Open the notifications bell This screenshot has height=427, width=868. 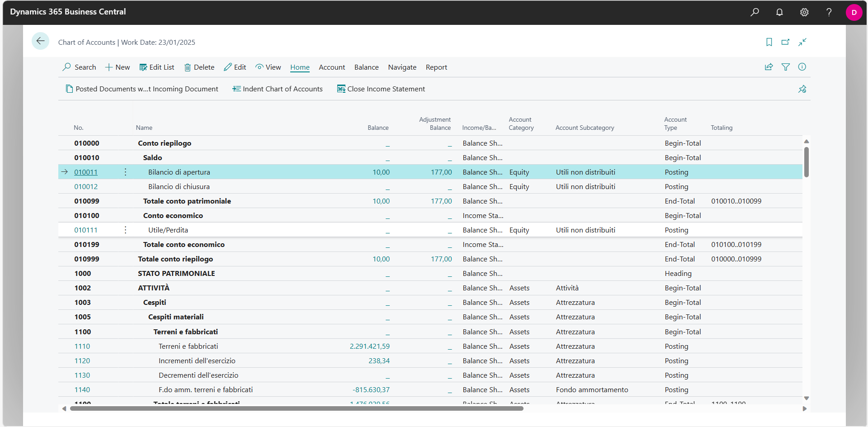779,12
